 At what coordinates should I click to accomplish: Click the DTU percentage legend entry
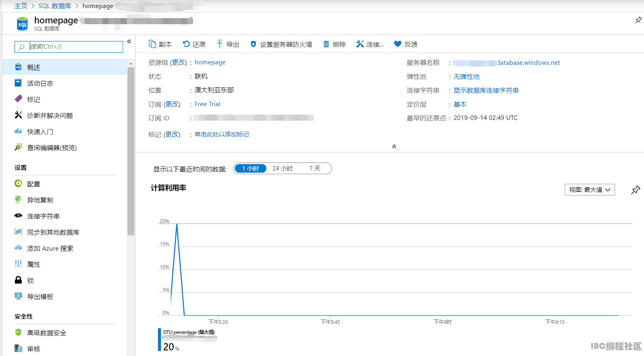pyautogui.click(x=189, y=332)
